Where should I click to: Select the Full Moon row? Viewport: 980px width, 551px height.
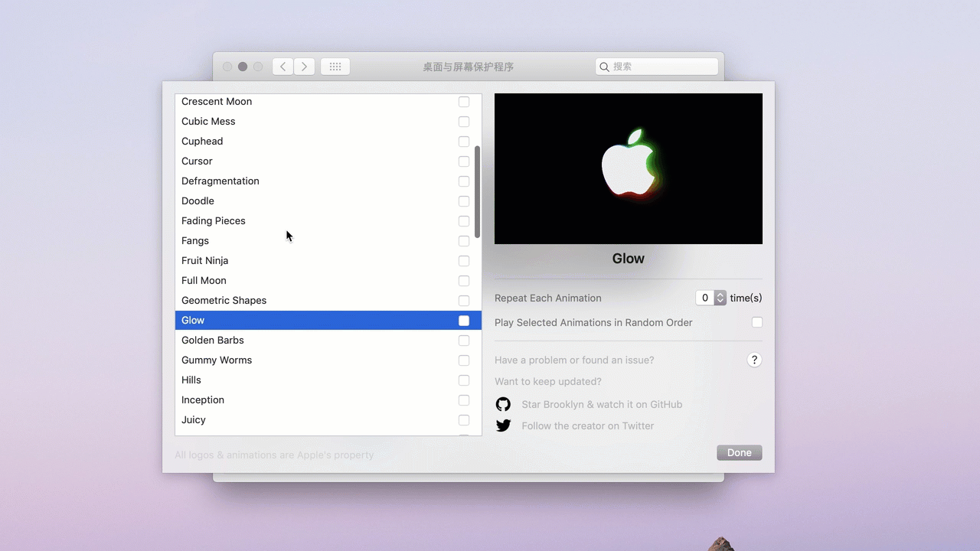click(328, 281)
